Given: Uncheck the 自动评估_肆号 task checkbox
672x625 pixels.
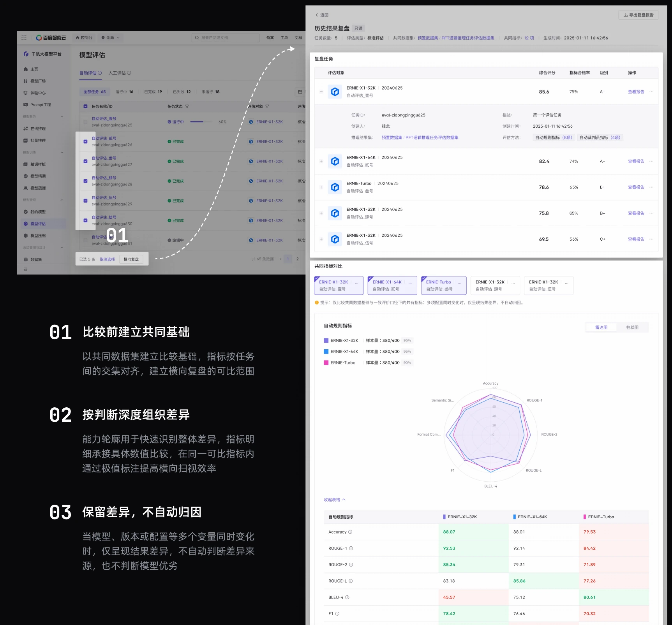Looking at the screenshot, I should 85,181.
